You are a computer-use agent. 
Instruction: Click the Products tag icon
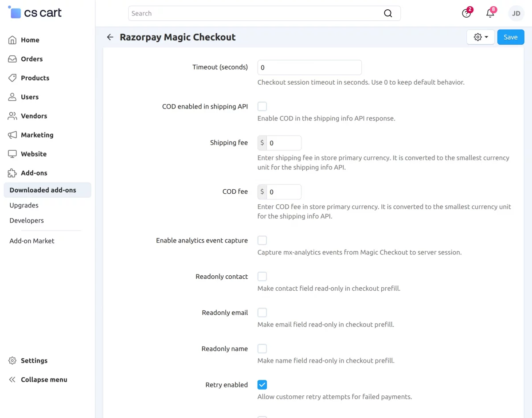pyautogui.click(x=12, y=78)
